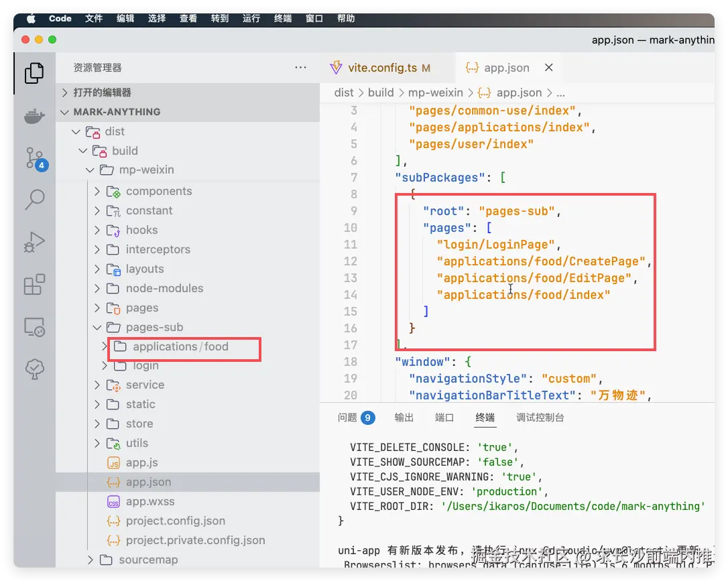Open the tree-shaped icon view in activity bar

34,369
